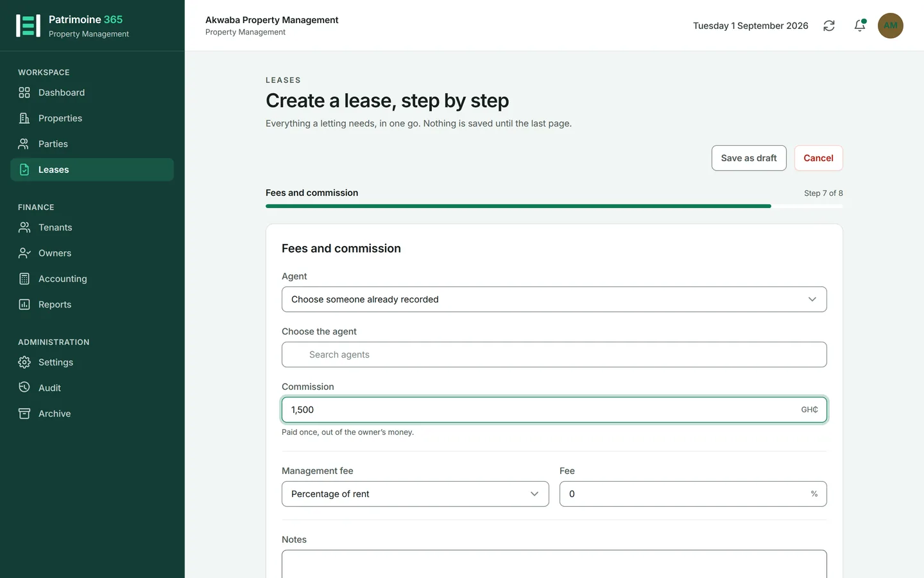This screenshot has width=924, height=578.
Task: Click the 'Choose the agent' label
Action: click(319, 331)
